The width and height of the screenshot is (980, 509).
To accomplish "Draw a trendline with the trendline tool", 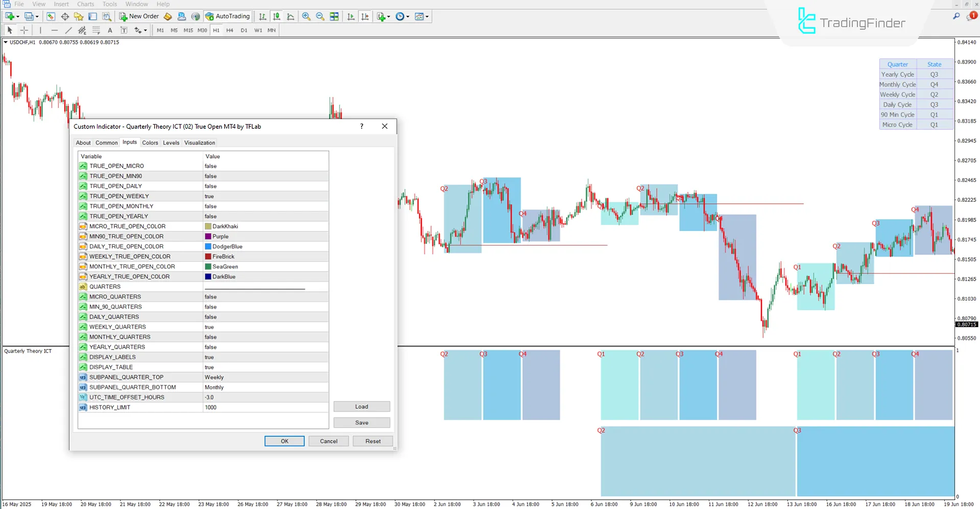I will click(68, 30).
